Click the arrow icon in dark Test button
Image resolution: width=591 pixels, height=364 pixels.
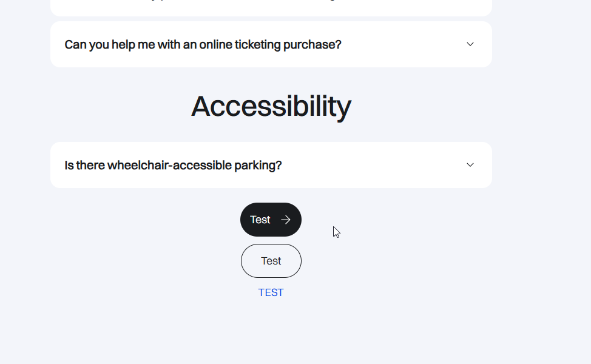286,220
